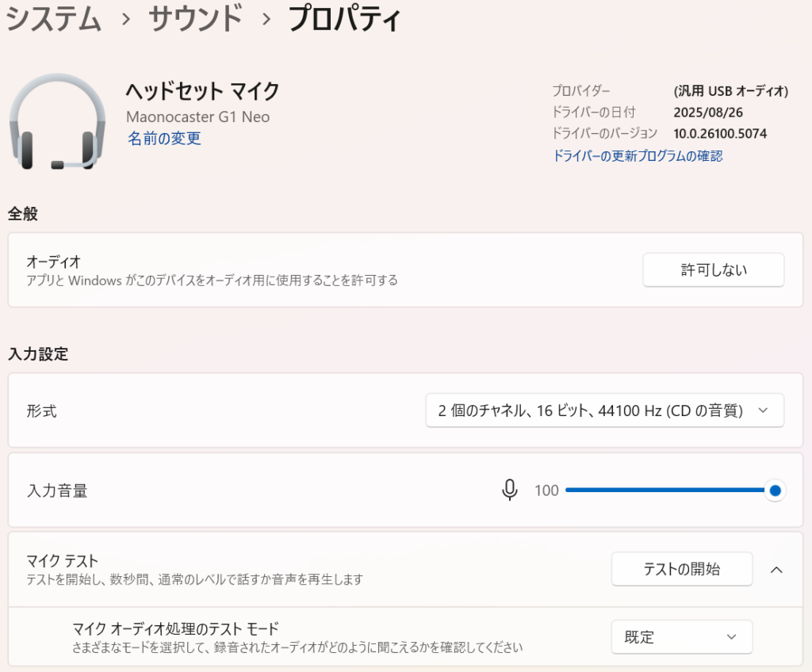The width and height of the screenshot is (812, 672).
Task: Click the driver version number 10.0.26100.5074
Action: click(x=720, y=134)
